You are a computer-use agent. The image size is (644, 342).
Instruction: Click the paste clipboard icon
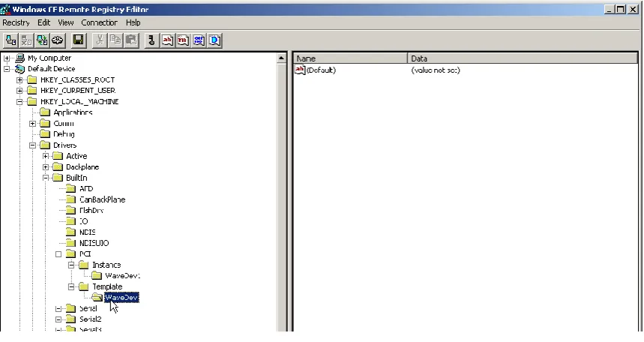(131, 40)
